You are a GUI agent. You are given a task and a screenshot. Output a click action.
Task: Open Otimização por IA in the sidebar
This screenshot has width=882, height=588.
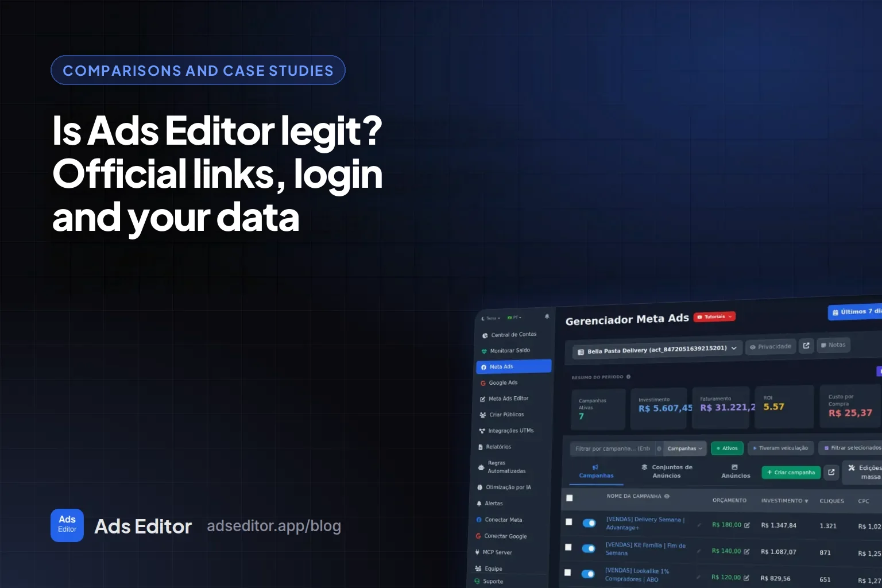pyautogui.click(x=505, y=488)
